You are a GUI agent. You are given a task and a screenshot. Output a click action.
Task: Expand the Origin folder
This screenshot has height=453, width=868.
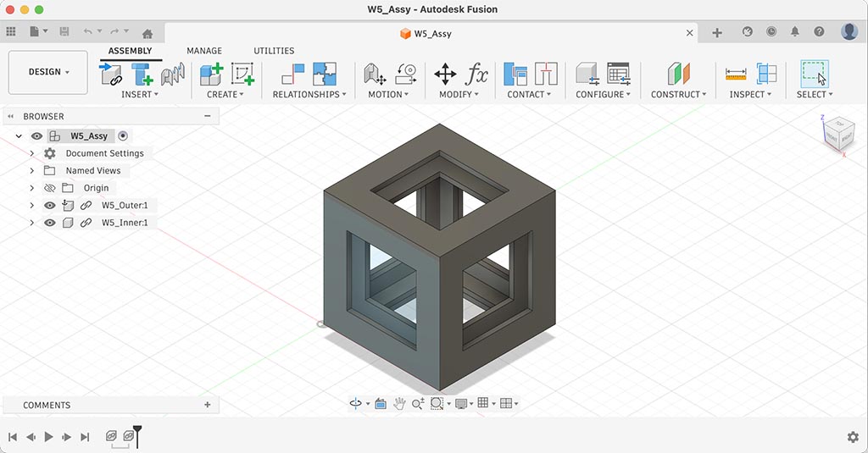tap(31, 188)
